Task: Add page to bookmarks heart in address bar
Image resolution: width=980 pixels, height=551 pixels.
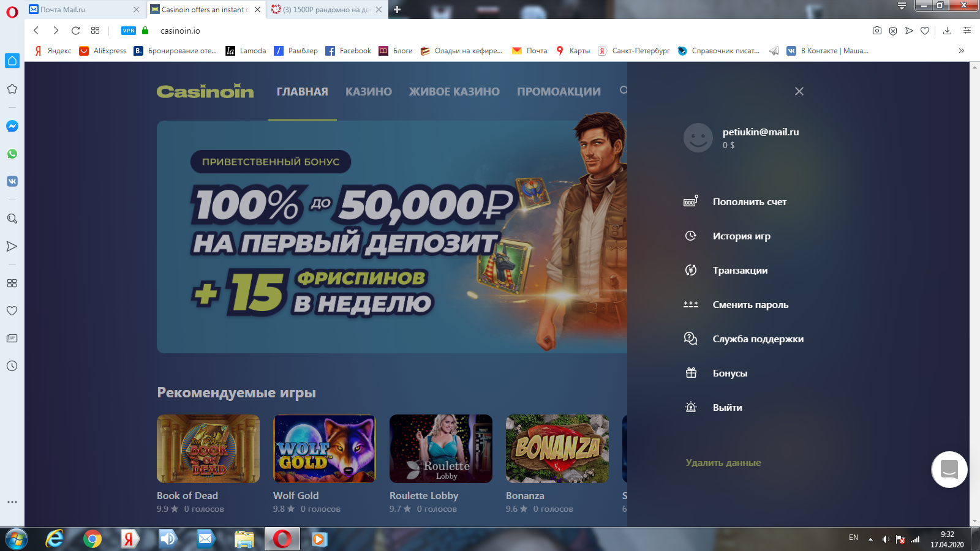Action: click(x=925, y=31)
